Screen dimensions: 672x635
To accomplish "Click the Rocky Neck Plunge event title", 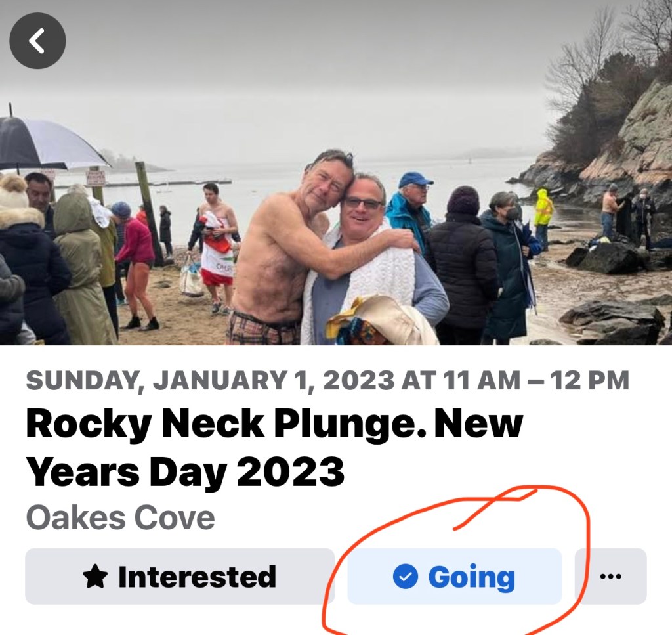I will tap(274, 425).
